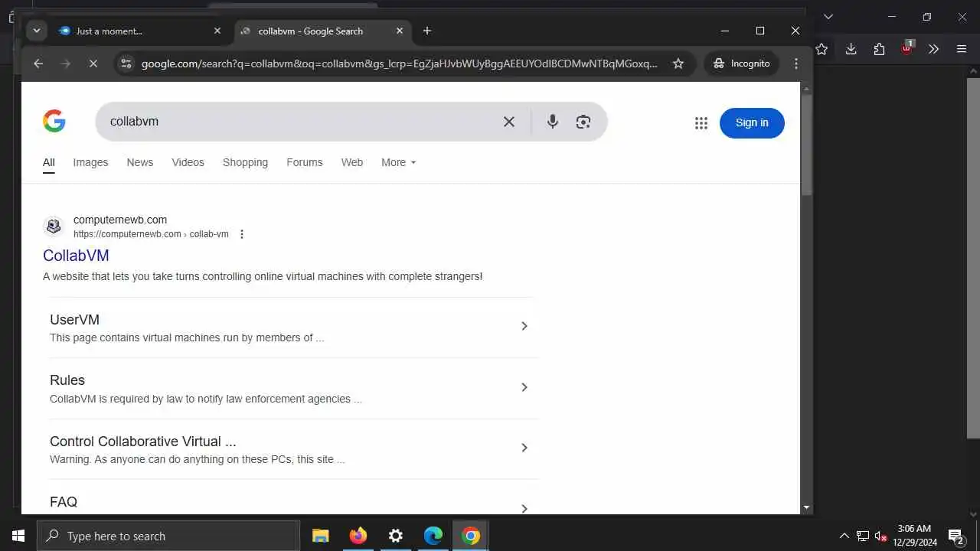Open the notifications center
Screen dimensions: 980x551
[x=955, y=536]
